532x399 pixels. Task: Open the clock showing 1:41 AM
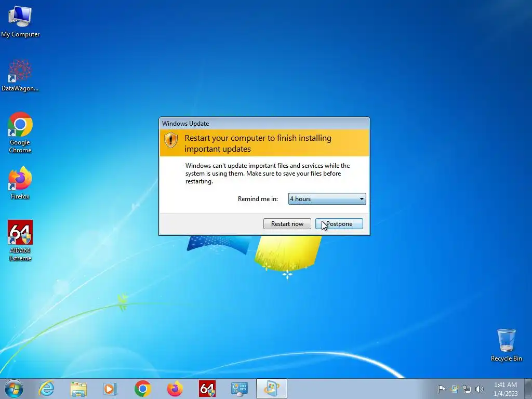(505, 389)
